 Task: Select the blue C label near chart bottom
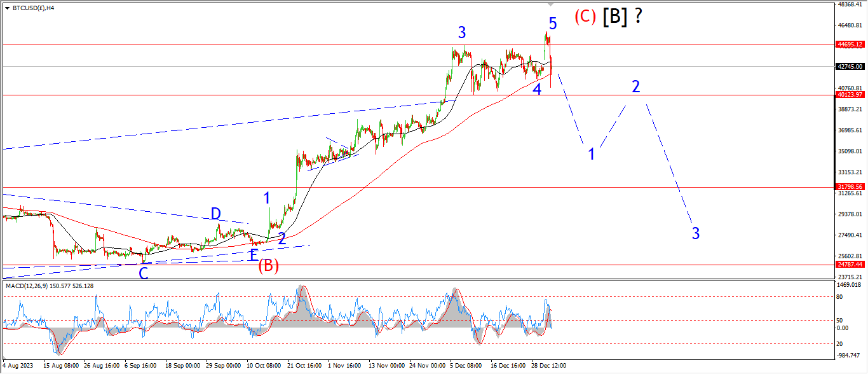(x=144, y=274)
